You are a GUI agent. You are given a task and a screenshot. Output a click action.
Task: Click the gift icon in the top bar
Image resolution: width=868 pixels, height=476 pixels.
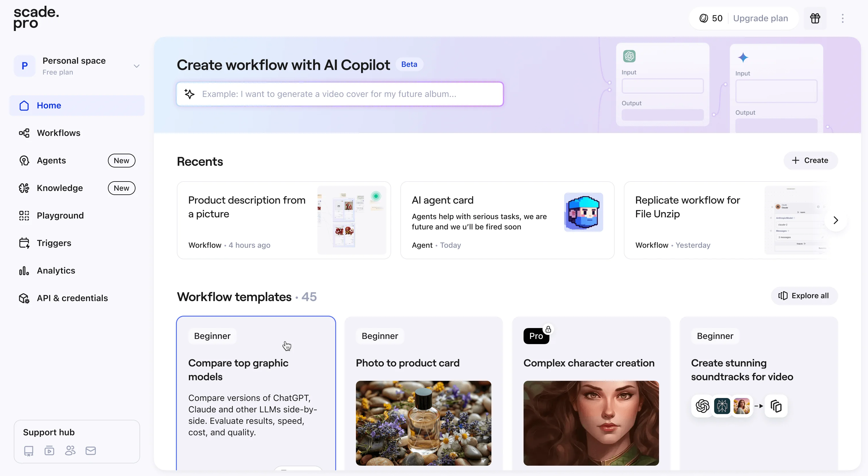click(x=815, y=18)
